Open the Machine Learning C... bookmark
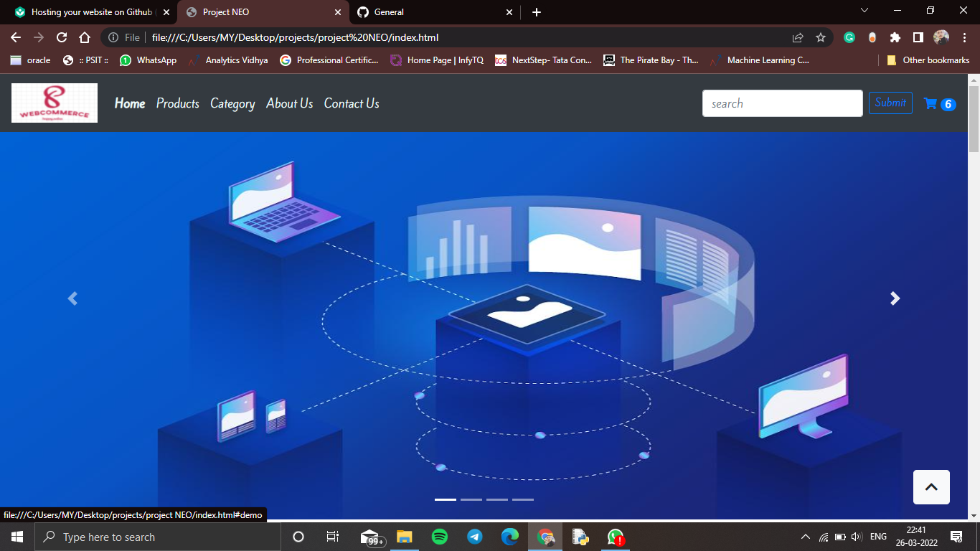The image size is (980, 551). click(x=760, y=60)
